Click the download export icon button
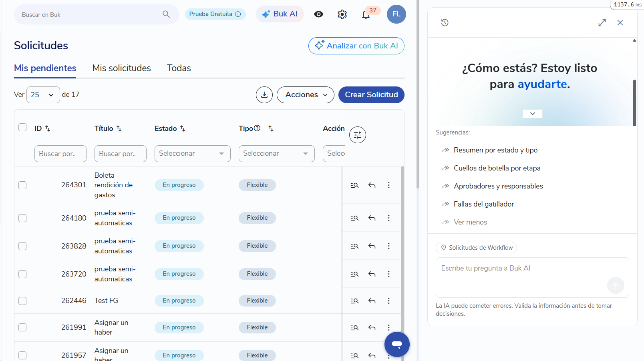Screen dimensions: 644x361 point(264,95)
